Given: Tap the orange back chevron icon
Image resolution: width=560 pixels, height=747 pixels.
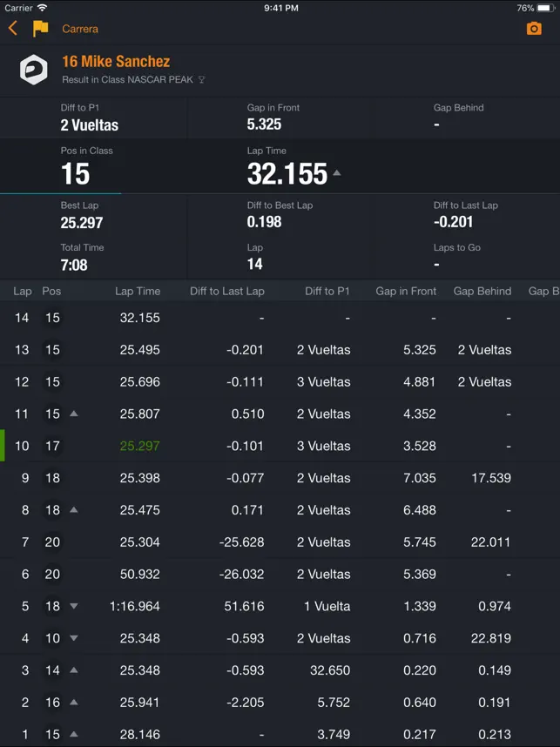Looking at the screenshot, I should click(x=13, y=28).
